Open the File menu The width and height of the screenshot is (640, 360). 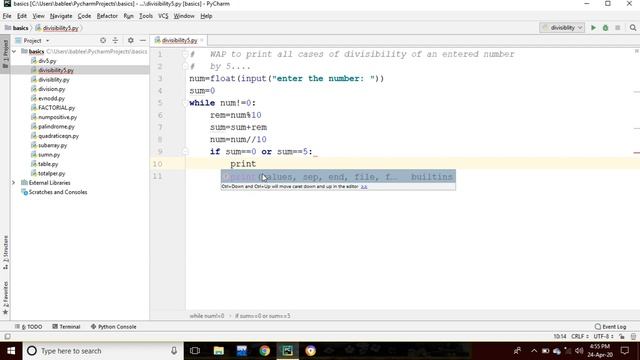coord(7,16)
